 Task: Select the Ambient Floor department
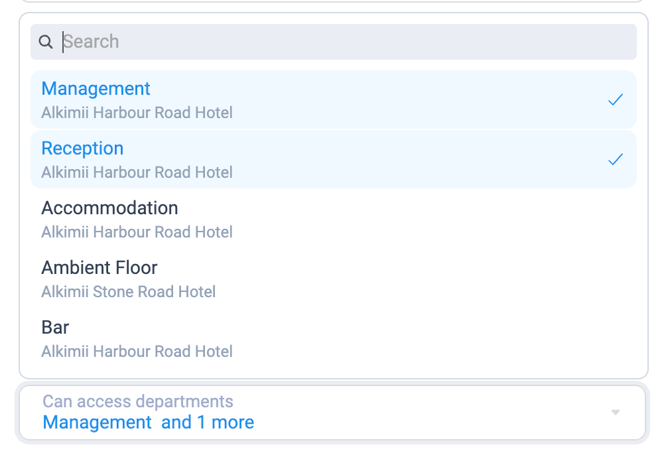tap(333, 279)
